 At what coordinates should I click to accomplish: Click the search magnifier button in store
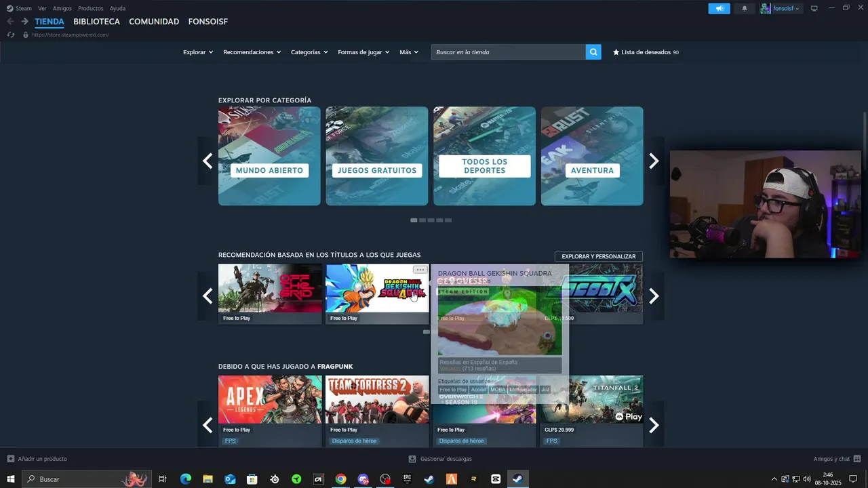593,52
